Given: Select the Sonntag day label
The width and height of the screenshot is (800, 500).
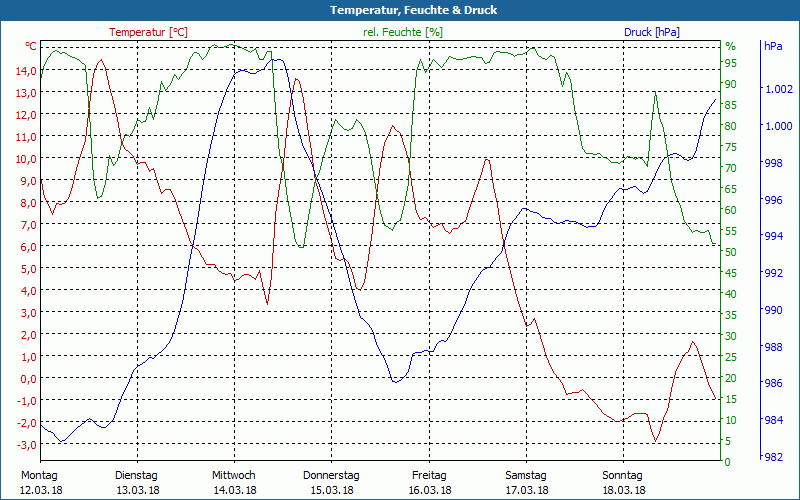Looking at the screenshot, I should coord(623,475).
